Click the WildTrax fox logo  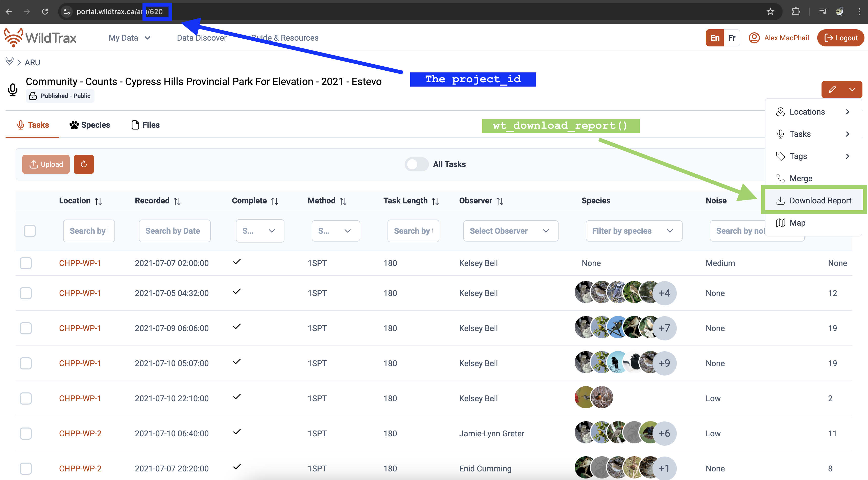click(13, 37)
